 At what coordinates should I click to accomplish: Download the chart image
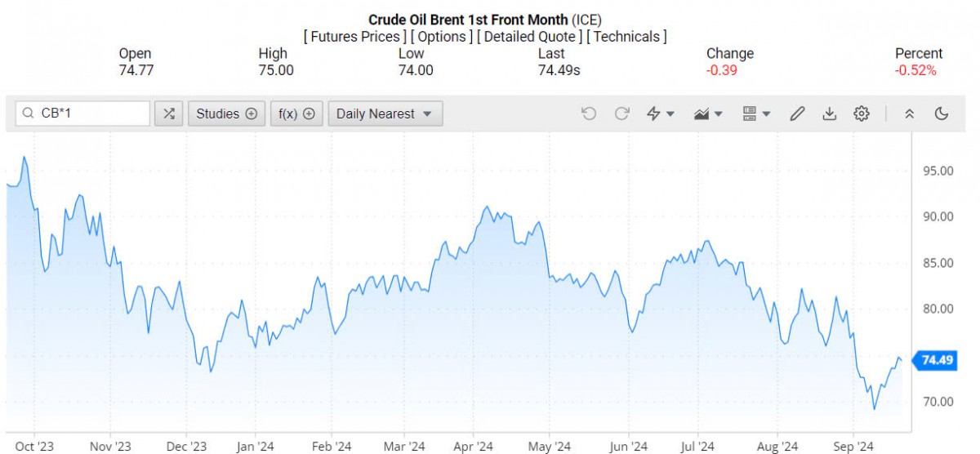(x=829, y=113)
